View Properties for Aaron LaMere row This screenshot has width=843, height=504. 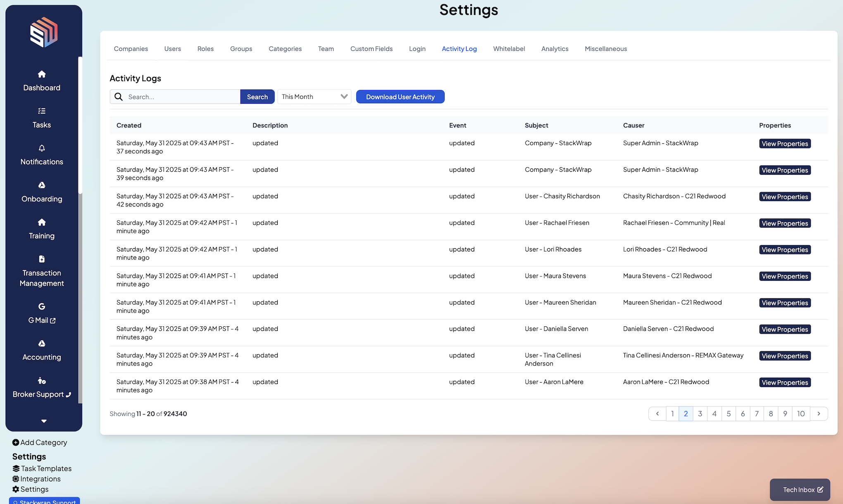tap(785, 383)
